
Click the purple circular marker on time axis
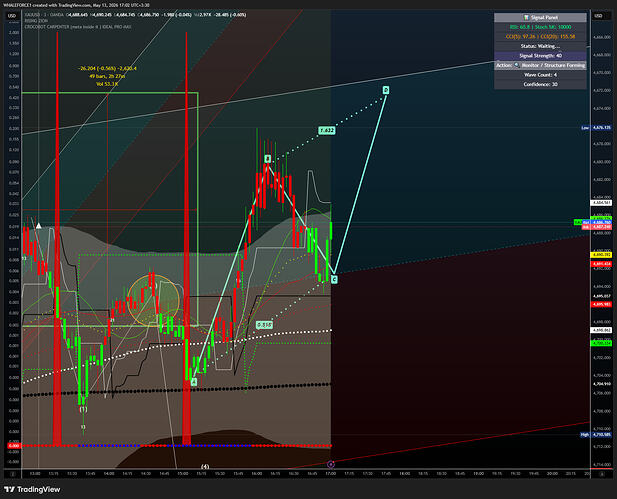pyautogui.click(x=331, y=464)
